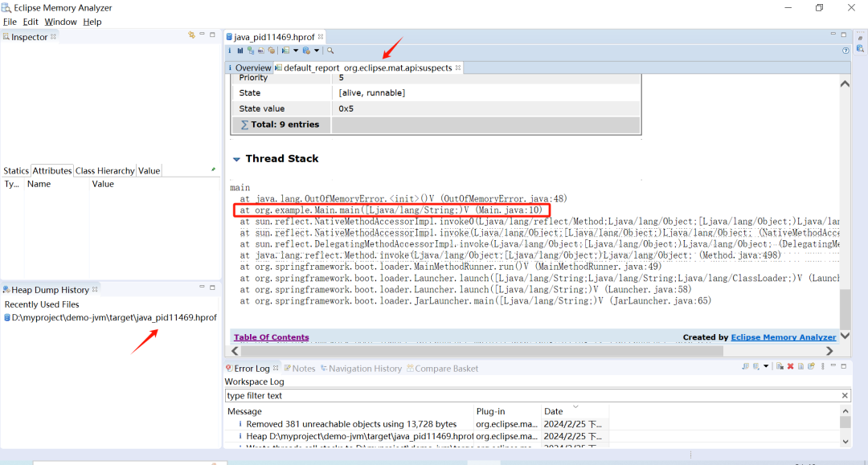Minimize the Heap Dump History panel
Image resolution: width=868 pixels, height=465 pixels.
pos(202,287)
